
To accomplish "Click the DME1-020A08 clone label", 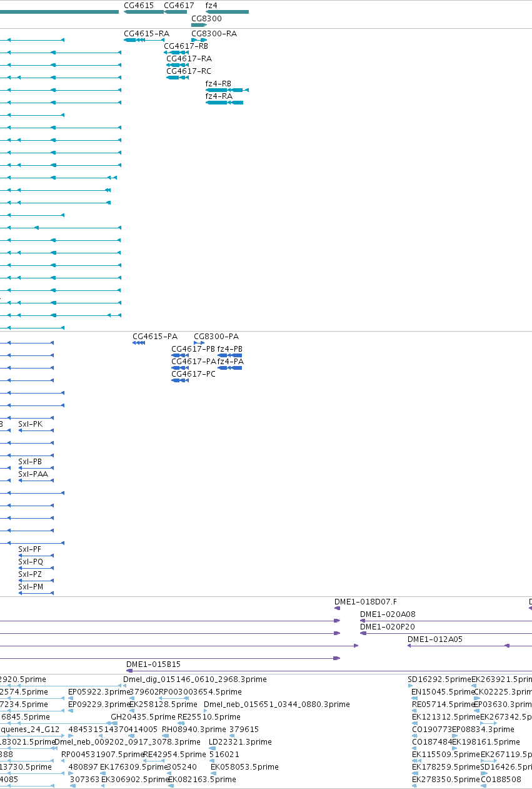I will click(x=388, y=614).
